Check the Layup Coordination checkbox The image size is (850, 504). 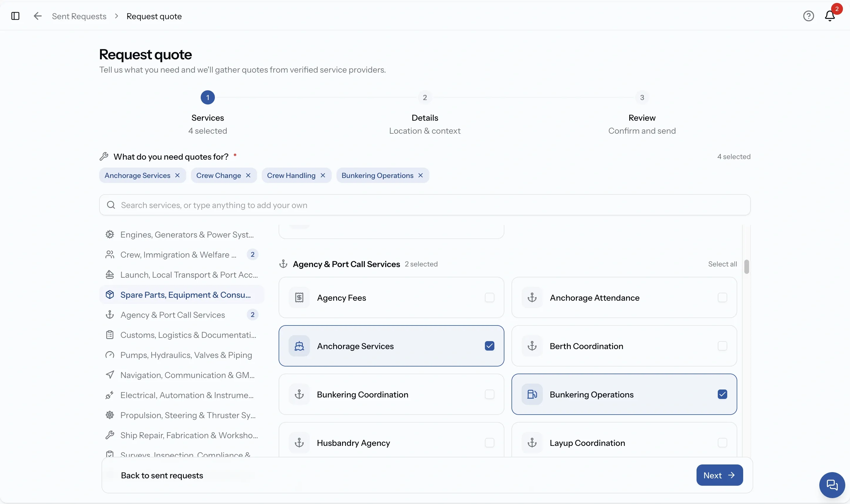[x=722, y=443]
